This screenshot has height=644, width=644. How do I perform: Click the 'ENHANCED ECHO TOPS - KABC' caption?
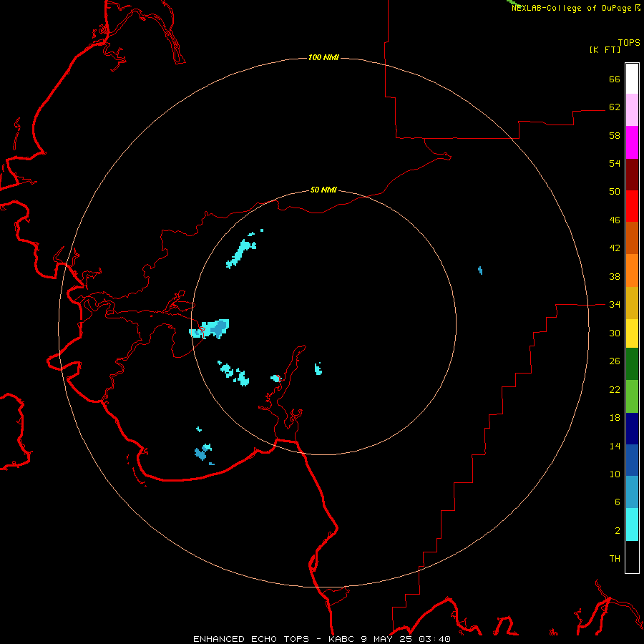(x=275, y=639)
